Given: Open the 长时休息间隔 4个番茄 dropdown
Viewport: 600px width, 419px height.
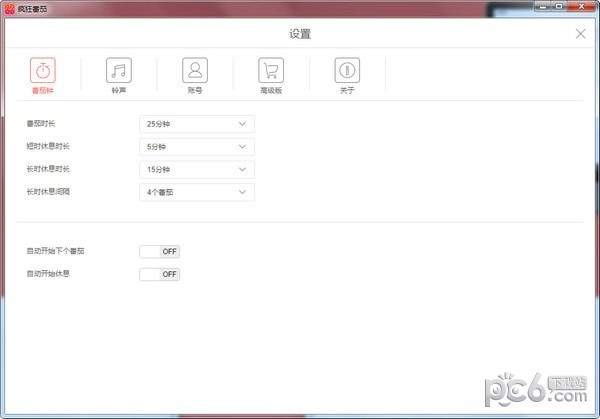Looking at the screenshot, I should [x=197, y=192].
